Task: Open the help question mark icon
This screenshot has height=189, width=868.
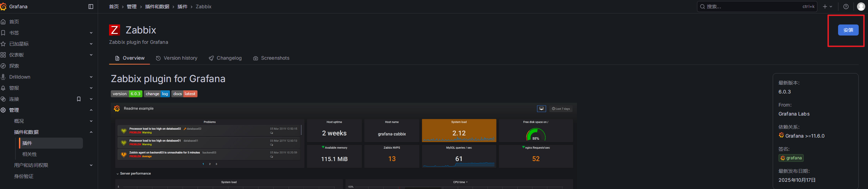Action: click(846, 7)
